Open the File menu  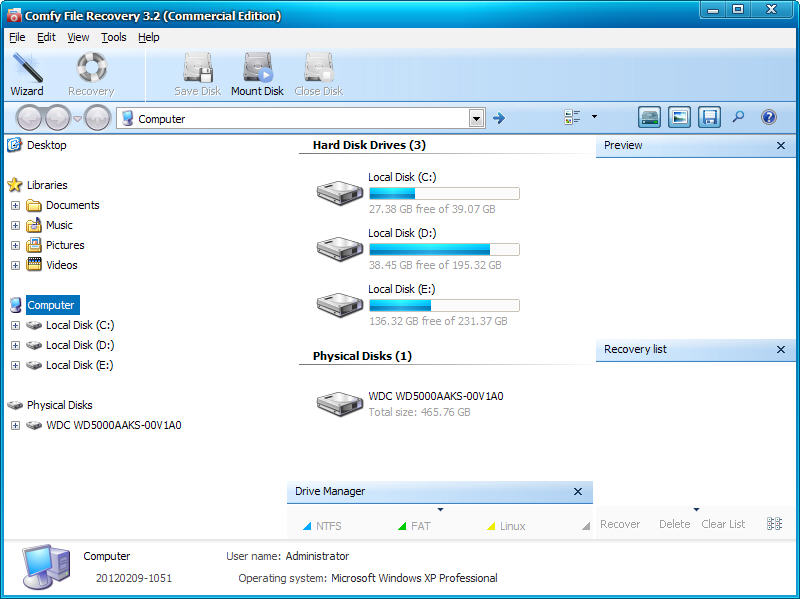tap(17, 37)
